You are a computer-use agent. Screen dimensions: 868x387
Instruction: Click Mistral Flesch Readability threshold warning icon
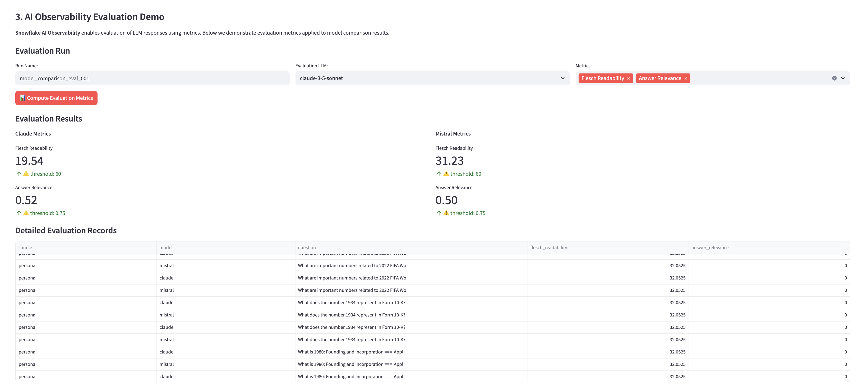[x=446, y=174]
